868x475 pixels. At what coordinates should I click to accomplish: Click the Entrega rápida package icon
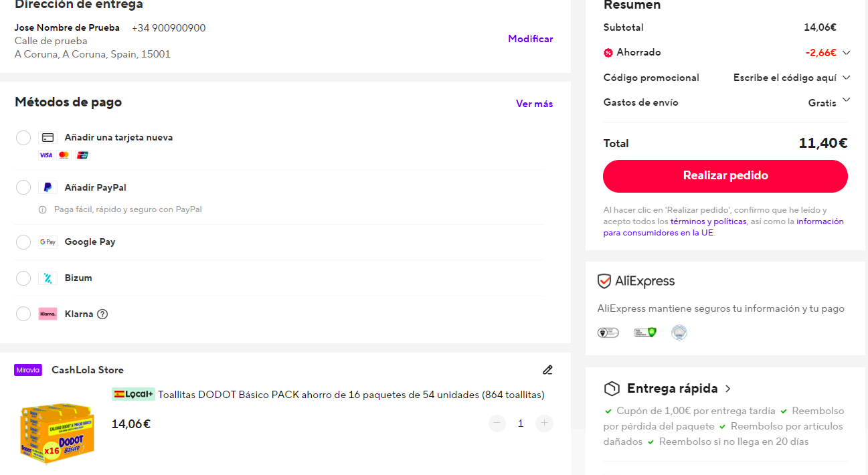611,389
